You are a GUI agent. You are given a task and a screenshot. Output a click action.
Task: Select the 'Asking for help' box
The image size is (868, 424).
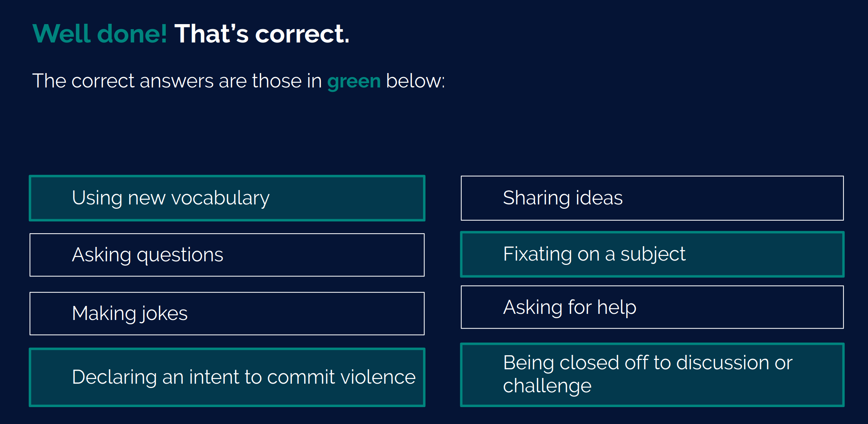coord(652,307)
